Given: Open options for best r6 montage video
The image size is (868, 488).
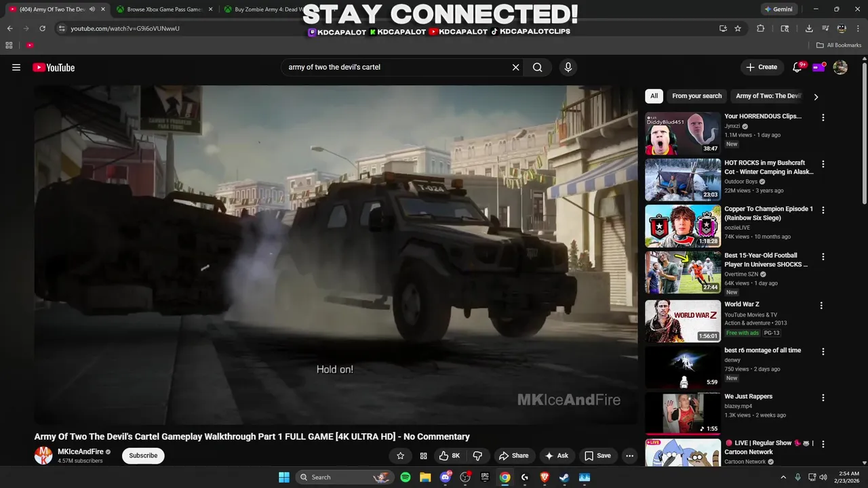Looking at the screenshot, I should point(823,352).
